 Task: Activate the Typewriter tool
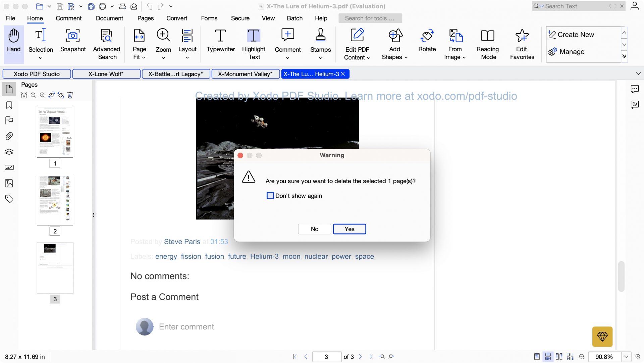220,40
